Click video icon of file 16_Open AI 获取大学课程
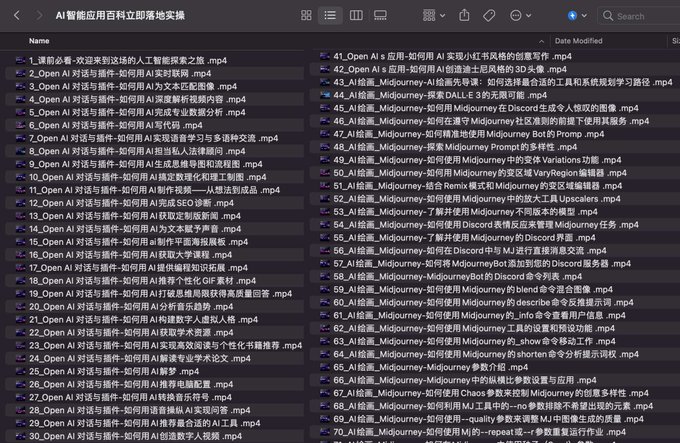The width and height of the screenshot is (680, 443). coord(20,255)
